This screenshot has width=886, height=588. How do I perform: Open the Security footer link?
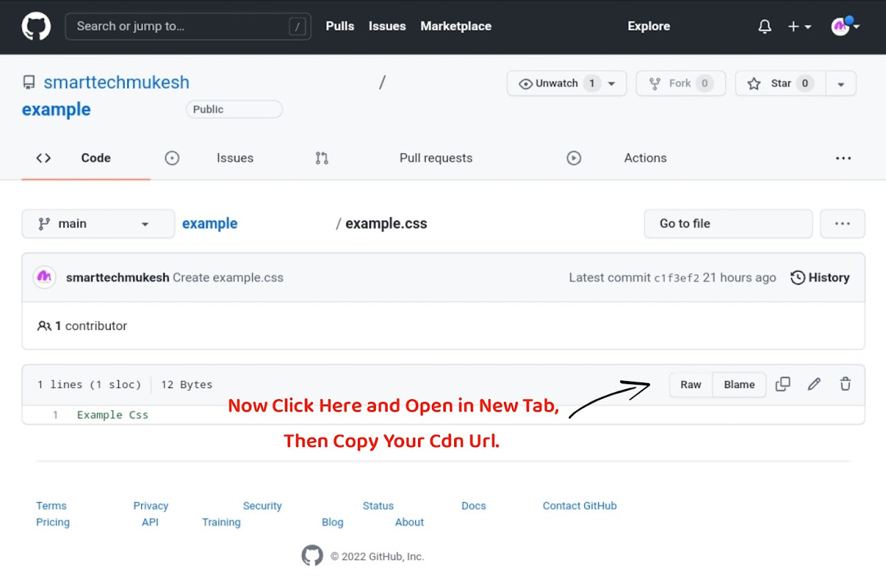point(262,506)
